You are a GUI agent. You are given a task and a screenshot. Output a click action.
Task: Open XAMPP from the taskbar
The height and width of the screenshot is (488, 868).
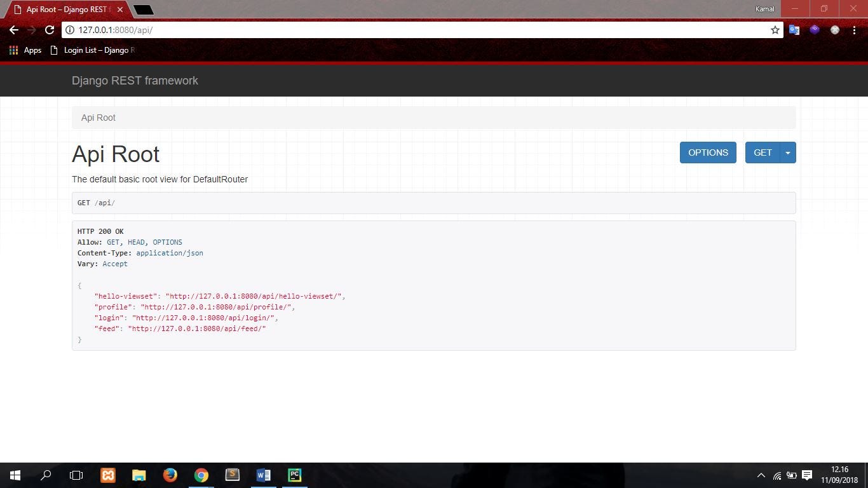pyautogui.click(x=108, y=475)
